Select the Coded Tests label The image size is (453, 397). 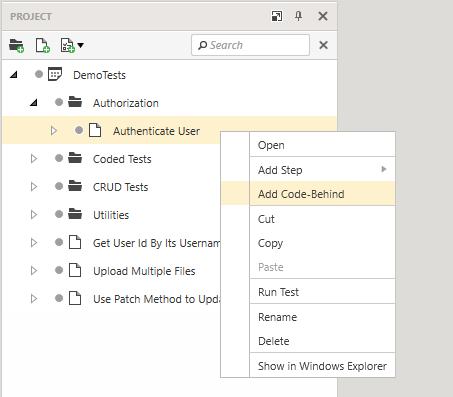(x=122, y=159)
